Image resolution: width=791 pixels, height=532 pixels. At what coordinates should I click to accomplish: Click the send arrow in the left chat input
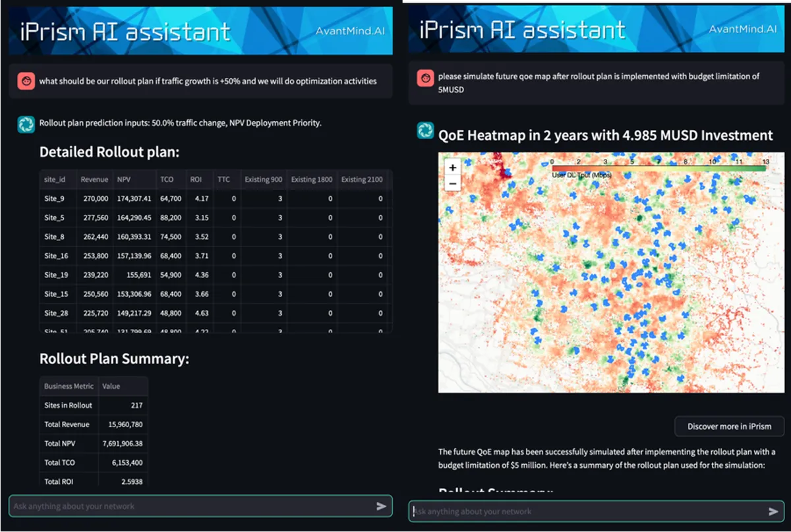click(381, 506)
